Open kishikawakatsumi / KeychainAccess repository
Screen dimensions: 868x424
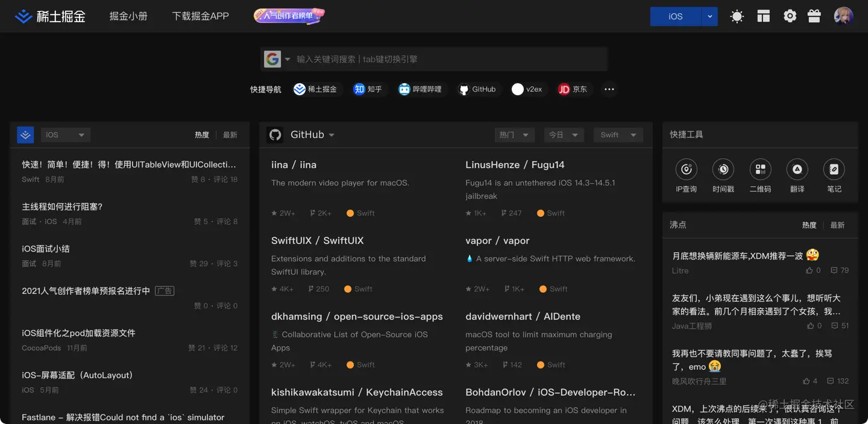357,393
